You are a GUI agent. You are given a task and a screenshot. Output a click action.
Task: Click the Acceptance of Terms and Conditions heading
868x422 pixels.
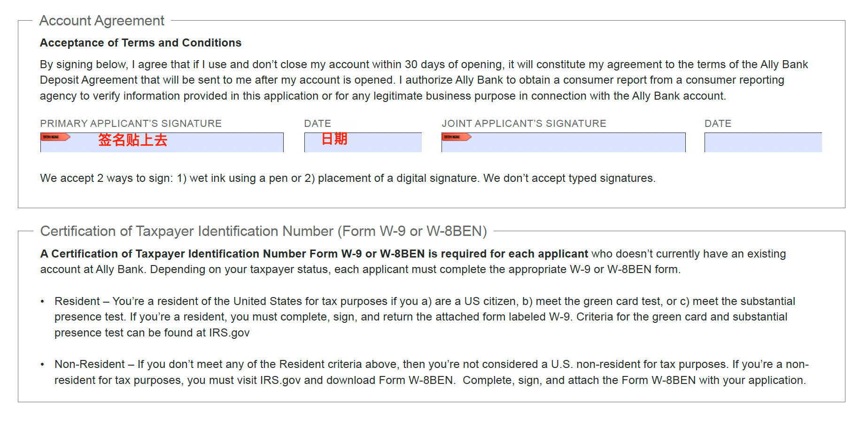click(x=140, y=43)
